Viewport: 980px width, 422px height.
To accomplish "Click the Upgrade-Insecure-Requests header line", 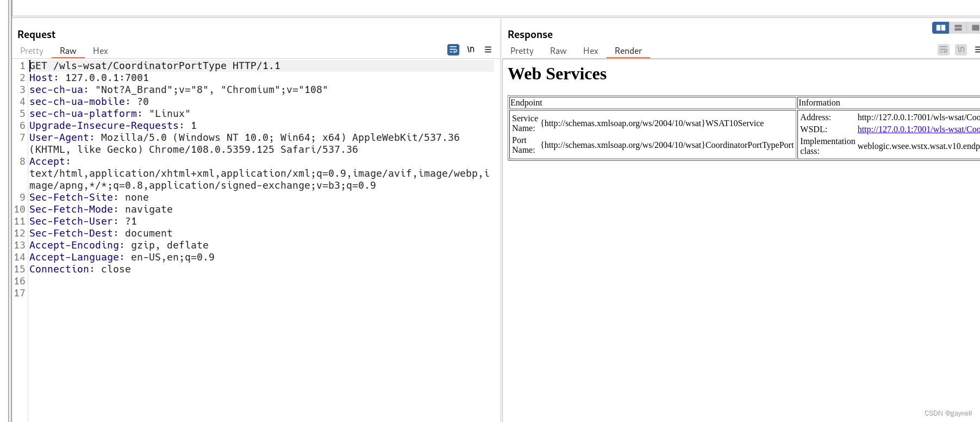I will (113, 126).
